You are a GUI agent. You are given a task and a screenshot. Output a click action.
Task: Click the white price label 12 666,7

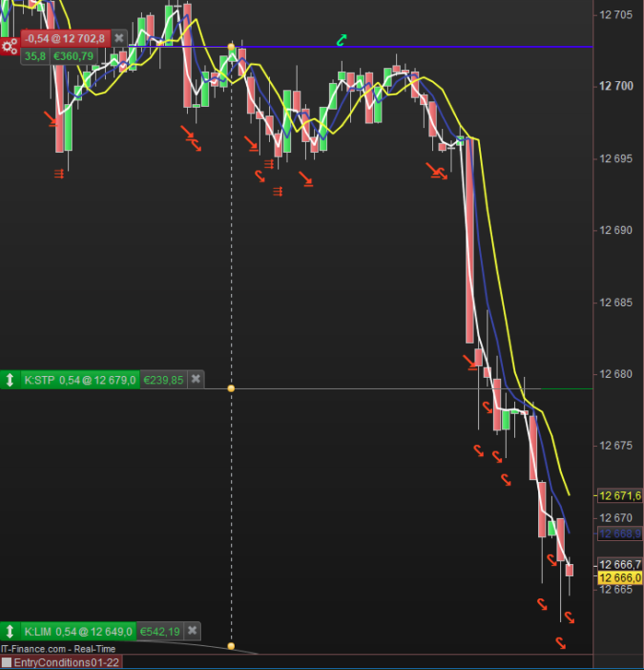click(x=620, y=564)
